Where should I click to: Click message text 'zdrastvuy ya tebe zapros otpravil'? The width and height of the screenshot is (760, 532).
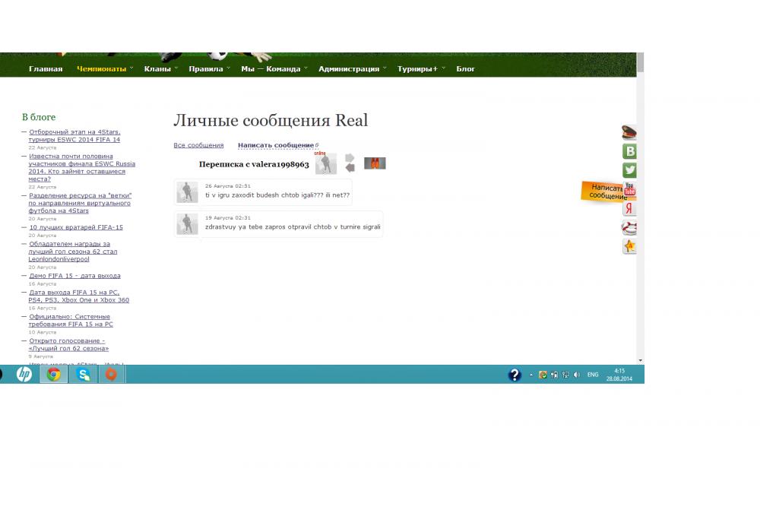click(293, 226)
